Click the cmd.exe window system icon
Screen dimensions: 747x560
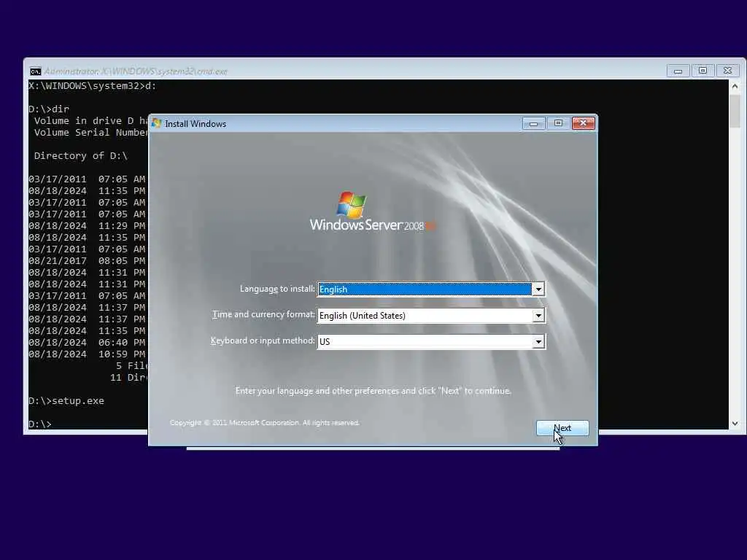click(x=35, y=71)
